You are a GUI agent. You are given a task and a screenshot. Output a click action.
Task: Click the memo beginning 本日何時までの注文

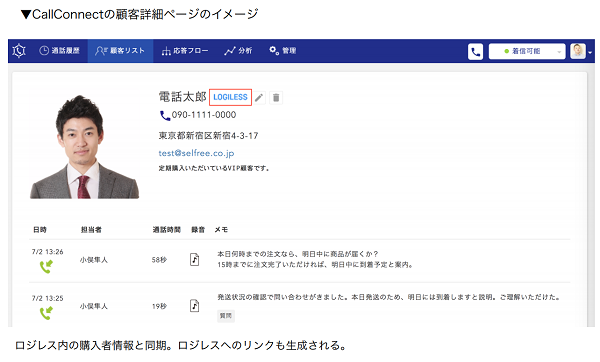(x=316, y=259)
